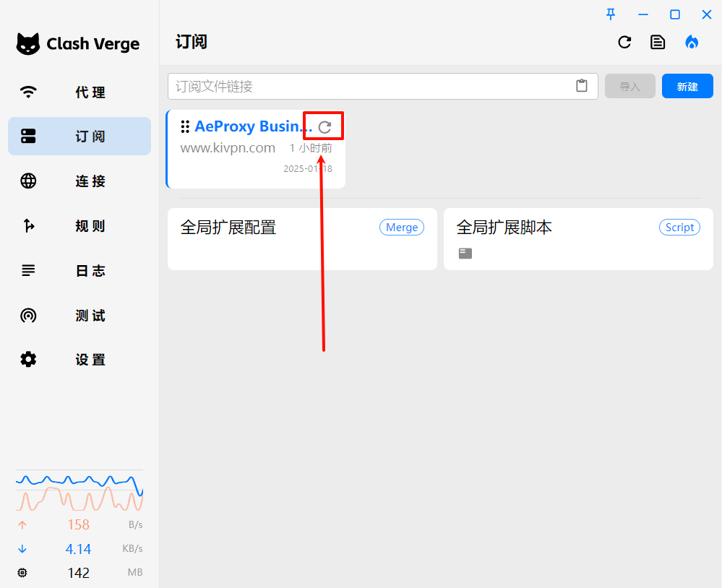Click the lines icon beside 日志
722x588 pixels.
point(28,271)
